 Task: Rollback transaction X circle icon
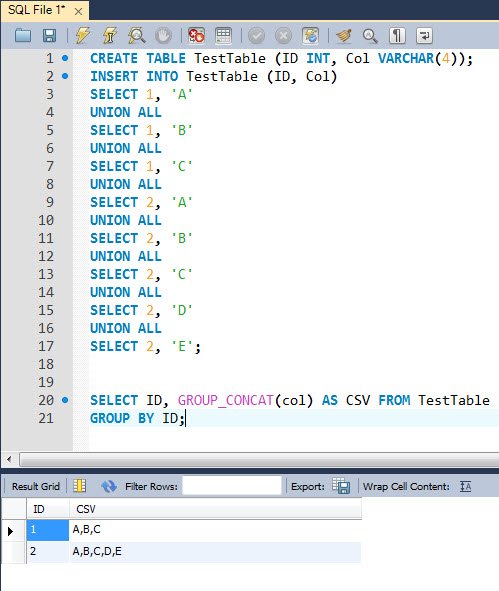283,36
